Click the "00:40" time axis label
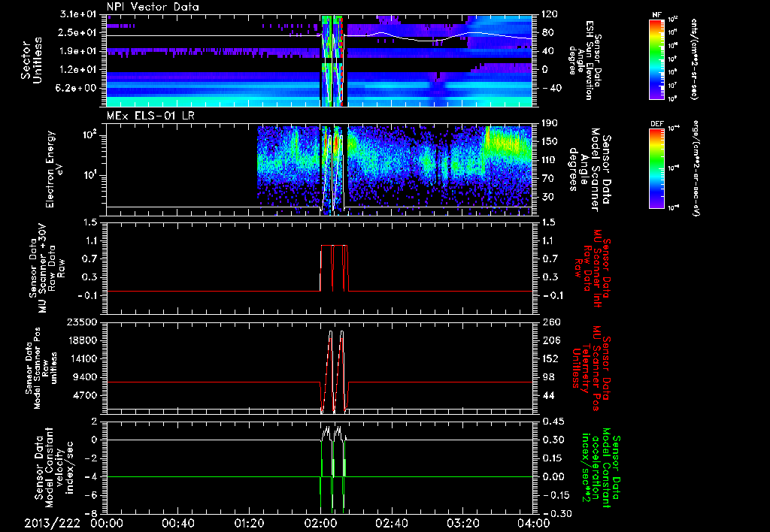 click(177, 523)
